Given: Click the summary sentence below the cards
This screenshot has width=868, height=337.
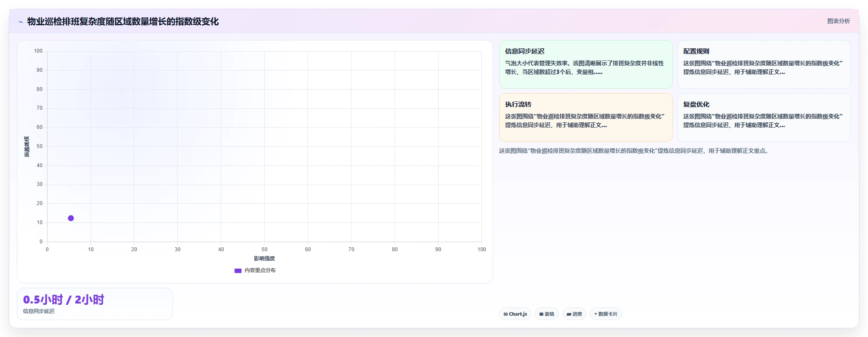Looking at the screenshot, I should pos(634,151).
